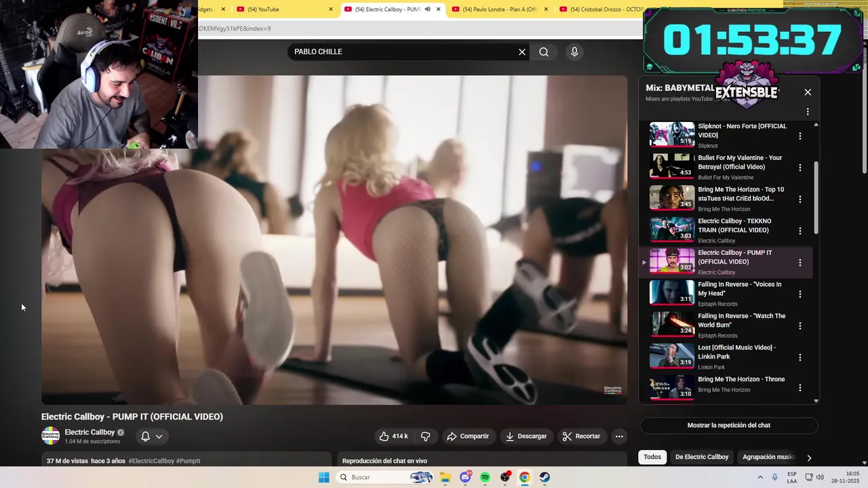Open playlist options menu under close button
Viewport: 868px width, 488px height.
point(808,112)
